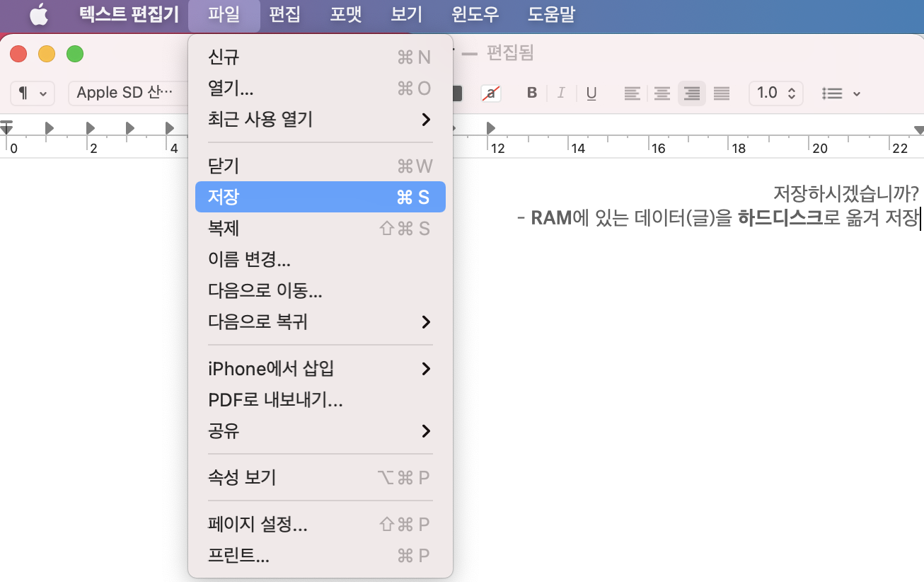This screenshot has height=582, width=924.
Task: Close the open 파일 menu
Action: (224, 14)
